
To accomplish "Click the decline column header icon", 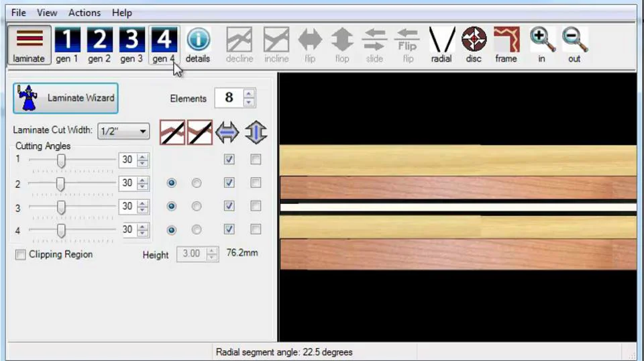I will (x=172, y=132).
